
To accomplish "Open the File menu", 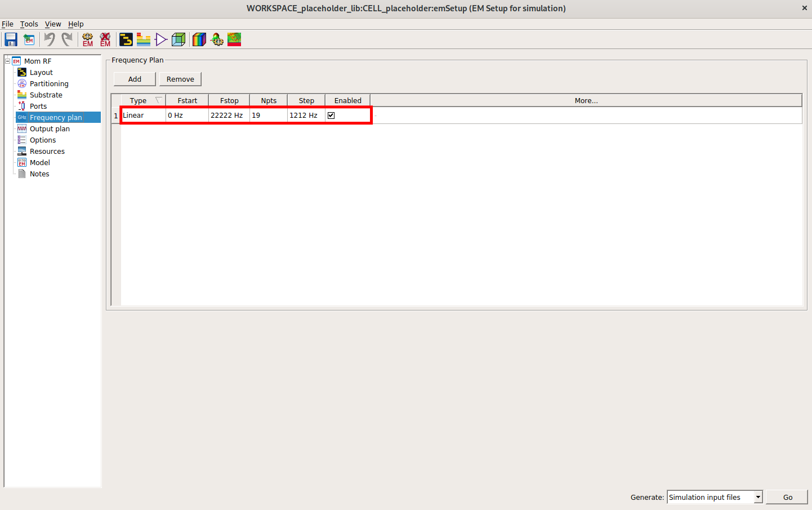I will click(7, 24).
